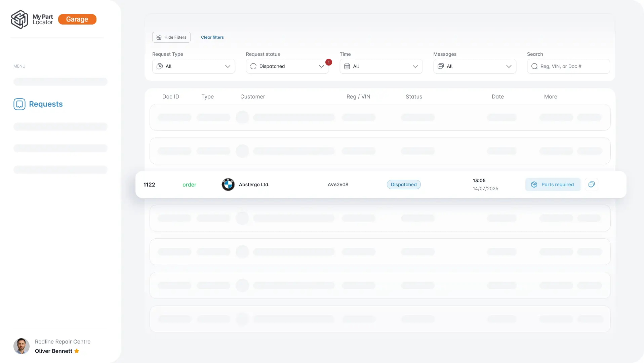The image size is (644, 363).
Task: Click the Parts required button
Action: (x=553, y=185)
